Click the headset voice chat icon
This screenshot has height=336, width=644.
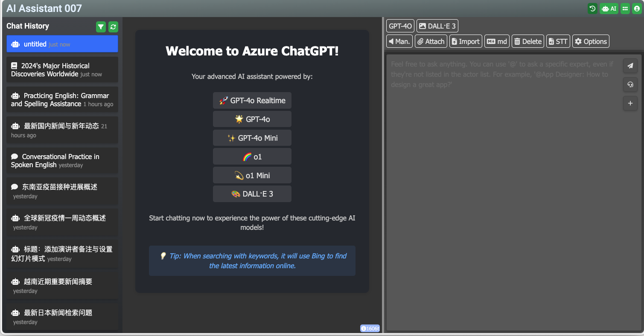tap(630, 84)
